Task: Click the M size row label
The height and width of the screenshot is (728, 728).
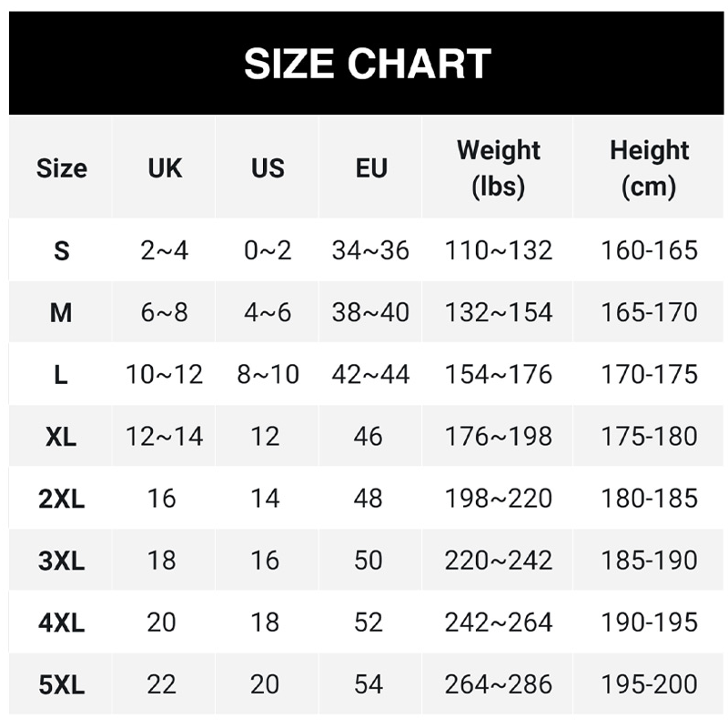Action: click(x=61, y=312)
